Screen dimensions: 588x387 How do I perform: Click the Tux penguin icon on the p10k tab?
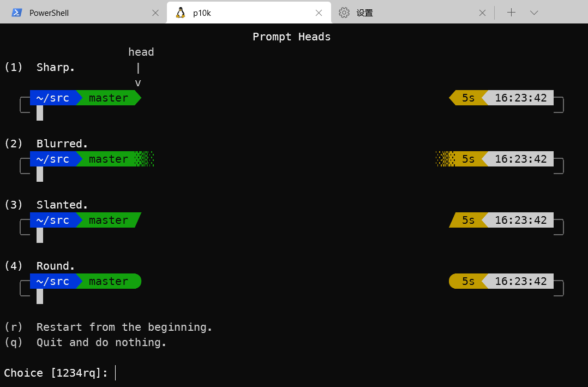point(180,12)
